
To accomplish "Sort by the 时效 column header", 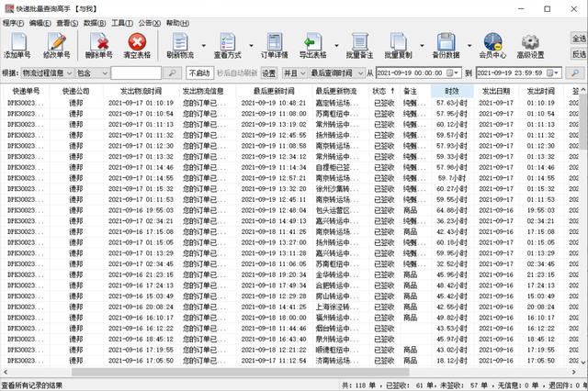I will coord(452,91).
